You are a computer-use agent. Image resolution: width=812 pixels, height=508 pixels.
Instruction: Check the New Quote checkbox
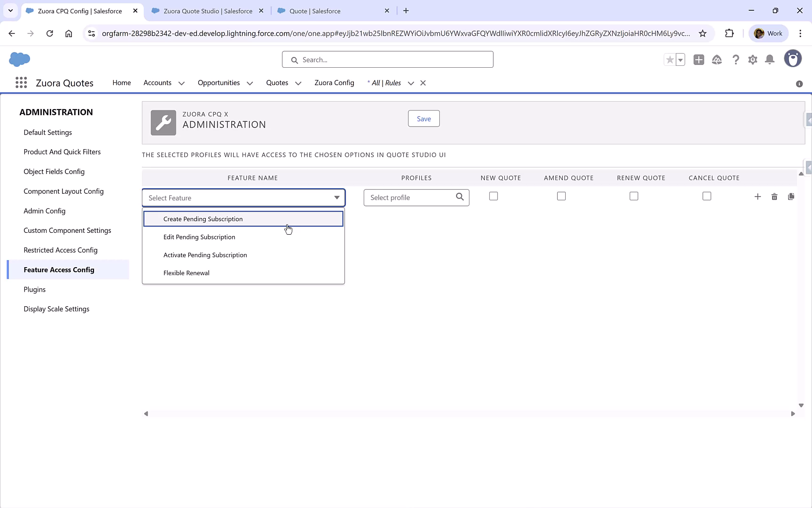493,196
